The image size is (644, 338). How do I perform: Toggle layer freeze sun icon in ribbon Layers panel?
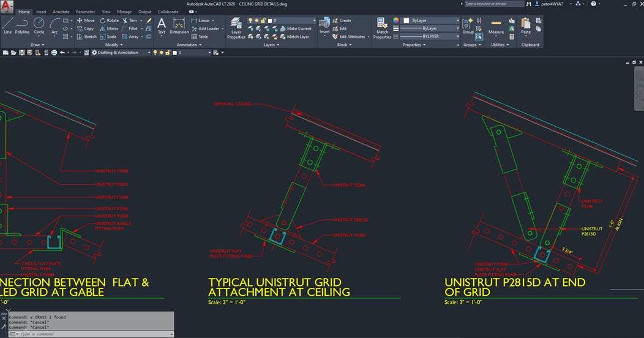click(256, 20)
